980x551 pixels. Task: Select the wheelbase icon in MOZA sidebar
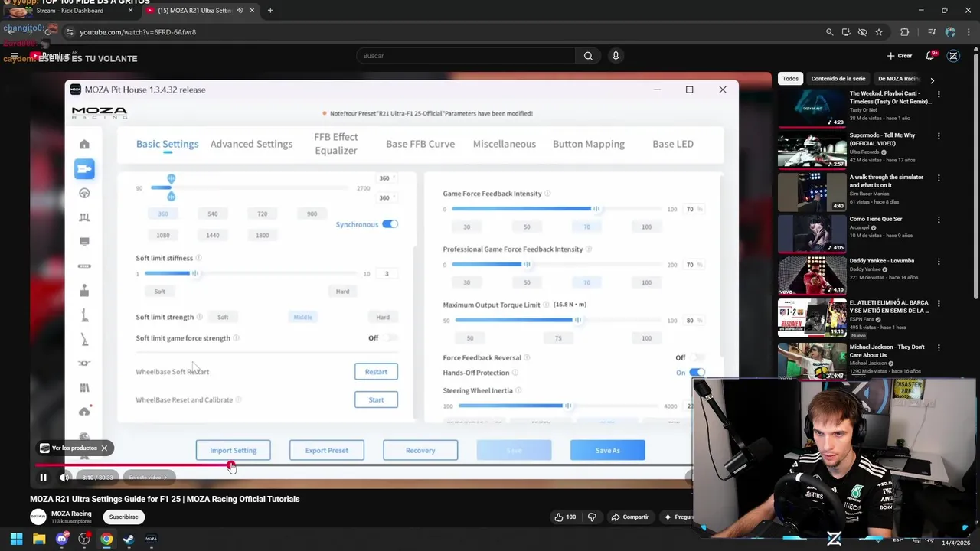(84, 168)
